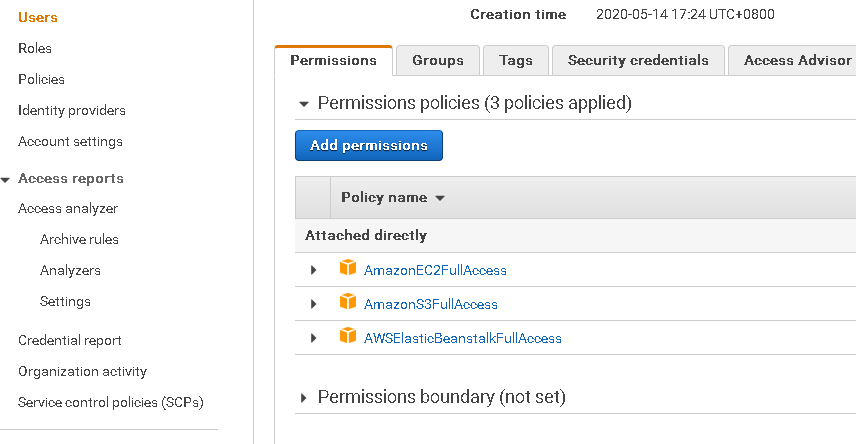Expand the AmazonS3FullAccess policy row
This screenshot has height=444, width=856.
pyautogui.click(x=313, y=304)
